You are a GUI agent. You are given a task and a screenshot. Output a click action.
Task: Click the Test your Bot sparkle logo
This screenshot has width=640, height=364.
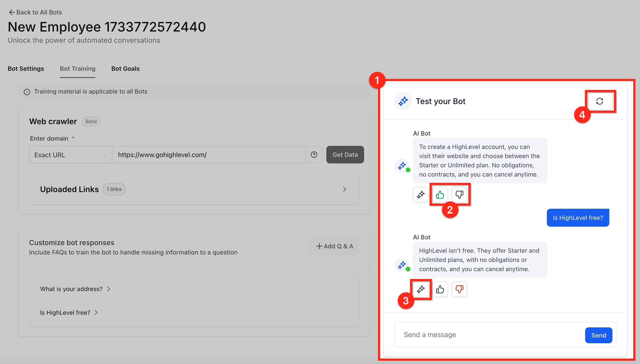[403, 101]
